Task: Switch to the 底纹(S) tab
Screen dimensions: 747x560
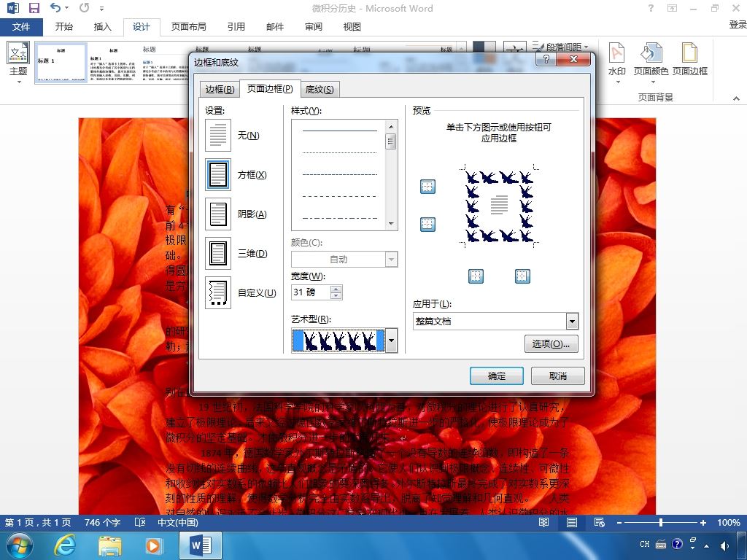Action: click(x=320, y=90)
